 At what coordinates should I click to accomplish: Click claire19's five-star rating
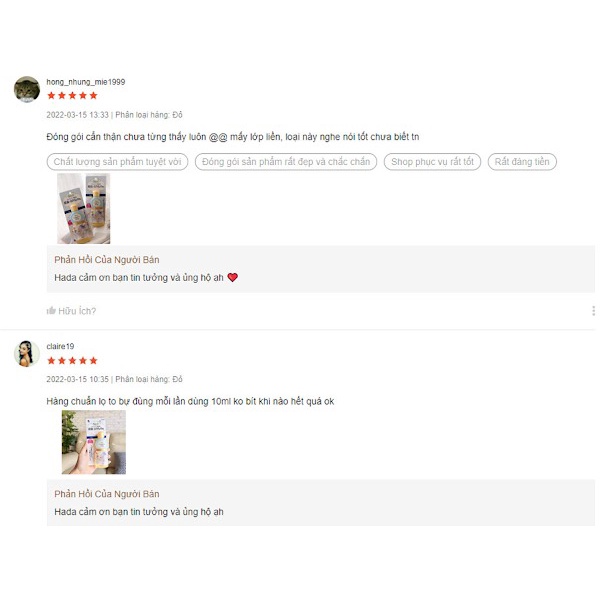(x=72, y=361)
